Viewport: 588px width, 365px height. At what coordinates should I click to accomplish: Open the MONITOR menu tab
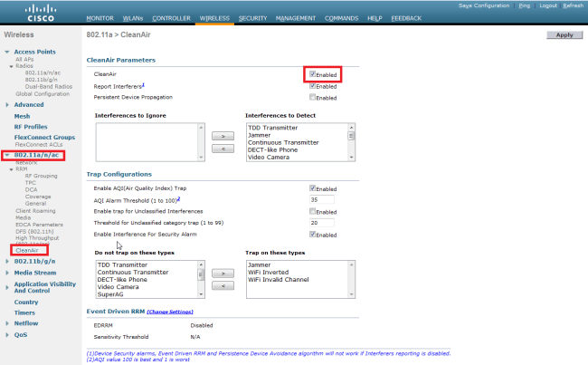(106, 18)
